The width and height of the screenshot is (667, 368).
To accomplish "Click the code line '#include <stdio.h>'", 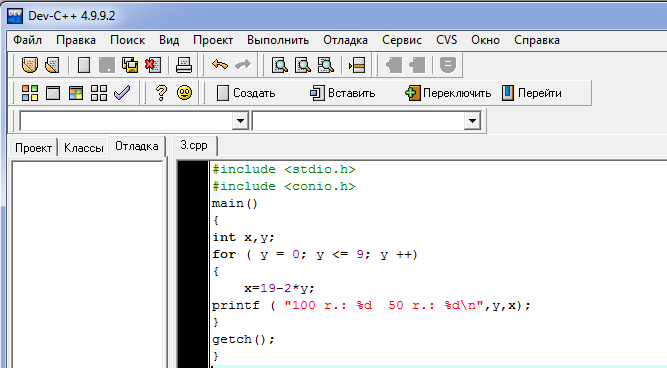I will coord(284,169).
